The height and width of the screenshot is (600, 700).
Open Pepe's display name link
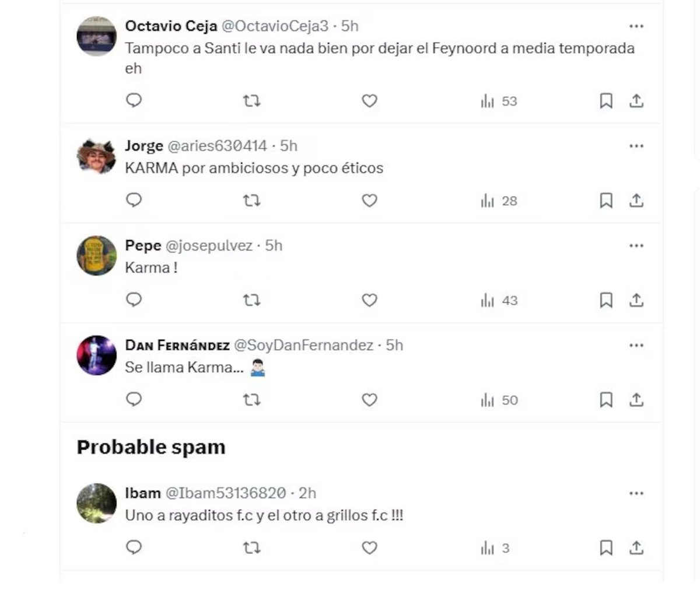[x=143, y=246]
